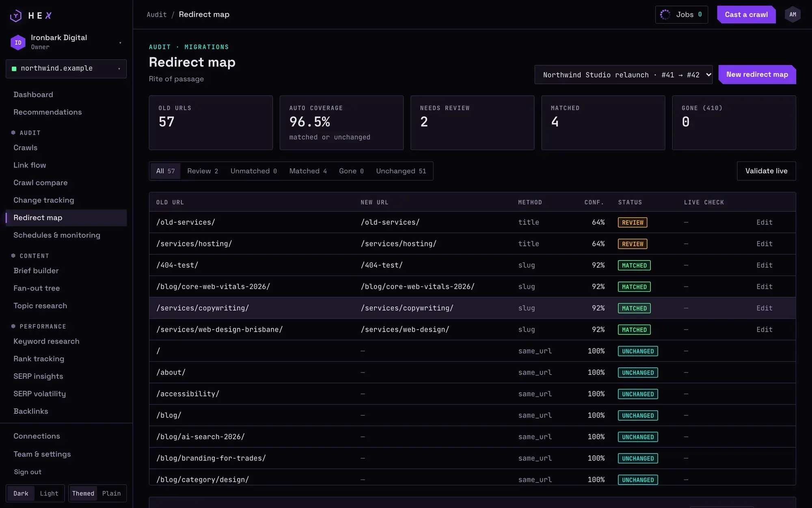
Task: Click the Cast a crawl button
Action: (x=746, y=15)
